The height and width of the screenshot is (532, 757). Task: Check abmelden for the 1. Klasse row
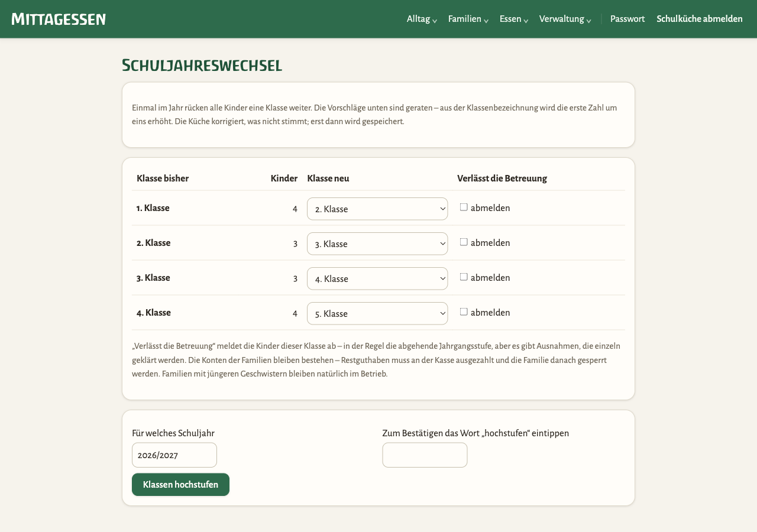(464, 207)
